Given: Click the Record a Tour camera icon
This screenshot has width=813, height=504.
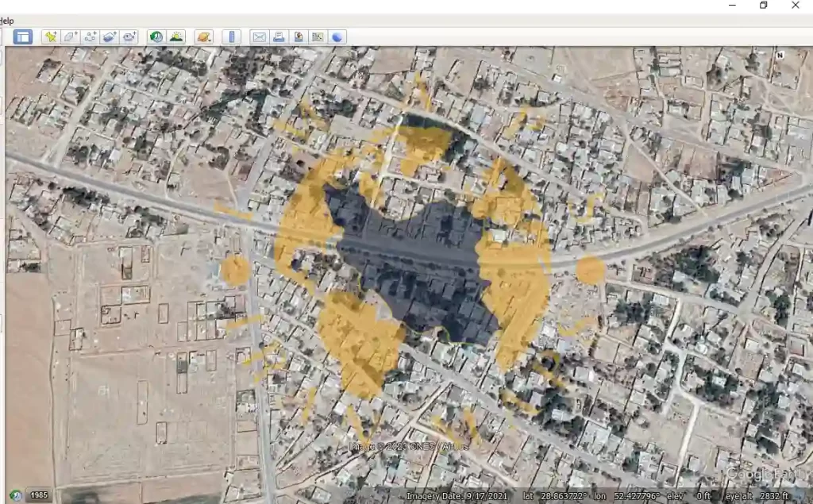Looking at the screenshot, I should [129, 37].
